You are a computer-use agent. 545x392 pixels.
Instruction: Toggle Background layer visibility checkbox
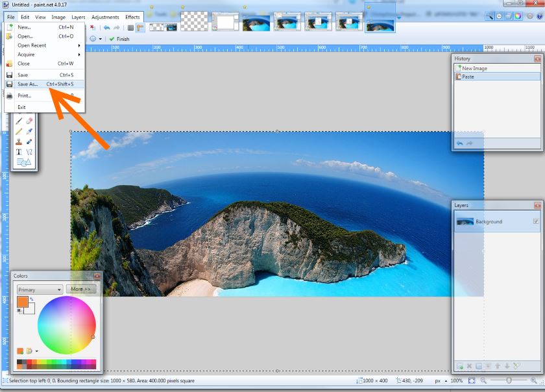[x=535, y=221]
